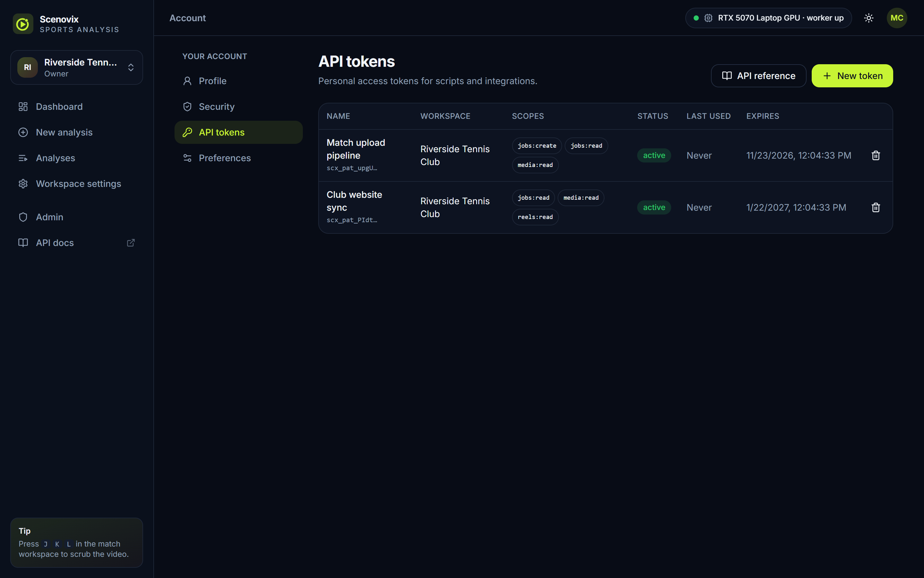Open Dashboard in the sidebar
The height and width of the screenshot is (578, 924).
(x=77, y=107)
